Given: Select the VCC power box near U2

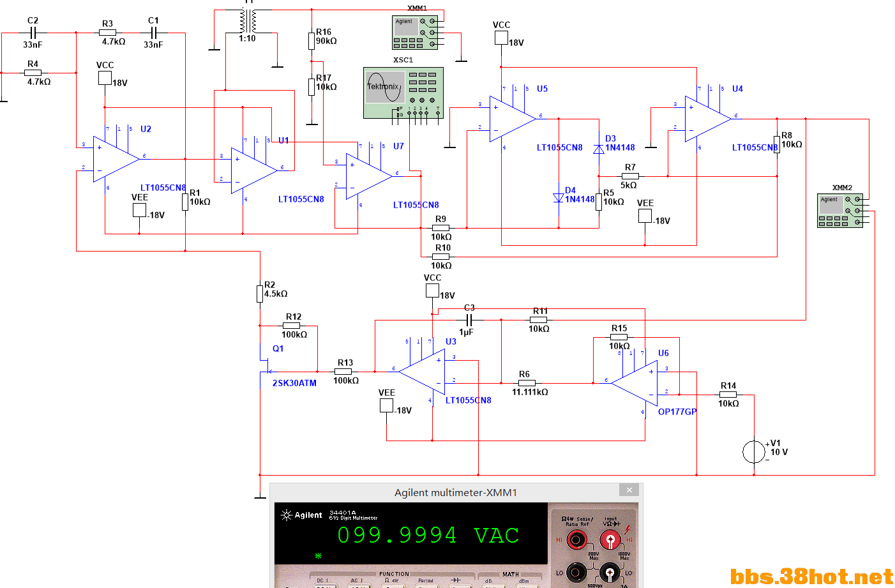Looking at the screenshot, I should click(105, 78).
